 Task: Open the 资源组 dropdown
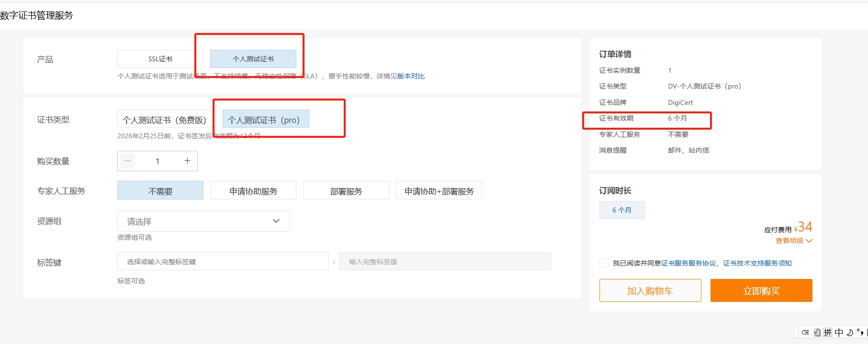tap(203, 221)
